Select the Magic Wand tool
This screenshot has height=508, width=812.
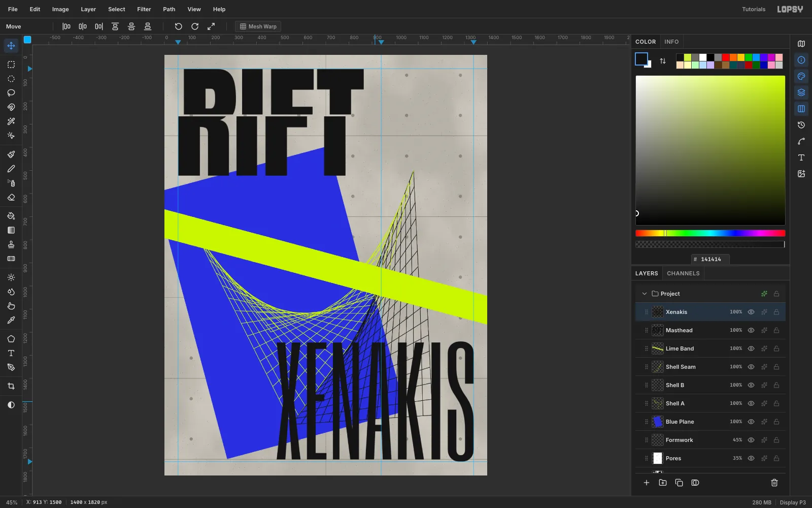click(x=11, y=121)
